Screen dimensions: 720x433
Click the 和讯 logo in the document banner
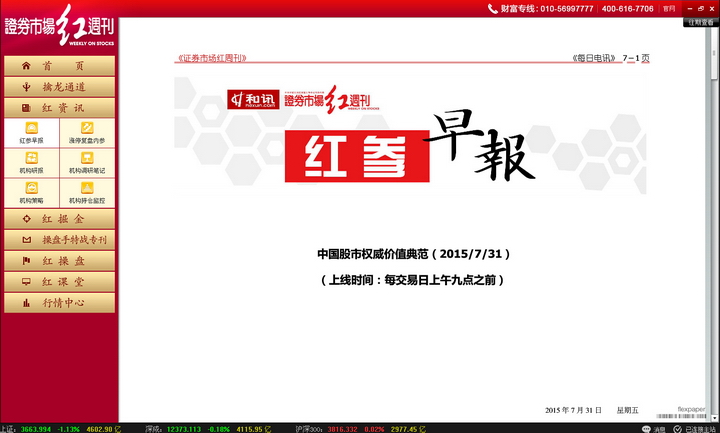[x=253, y=99]
